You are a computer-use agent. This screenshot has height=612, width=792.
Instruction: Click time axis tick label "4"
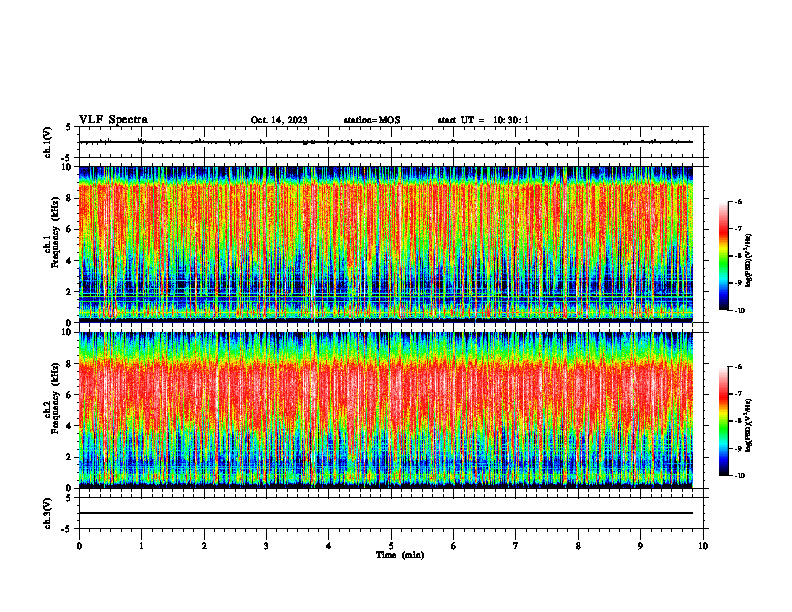point(329,546)
